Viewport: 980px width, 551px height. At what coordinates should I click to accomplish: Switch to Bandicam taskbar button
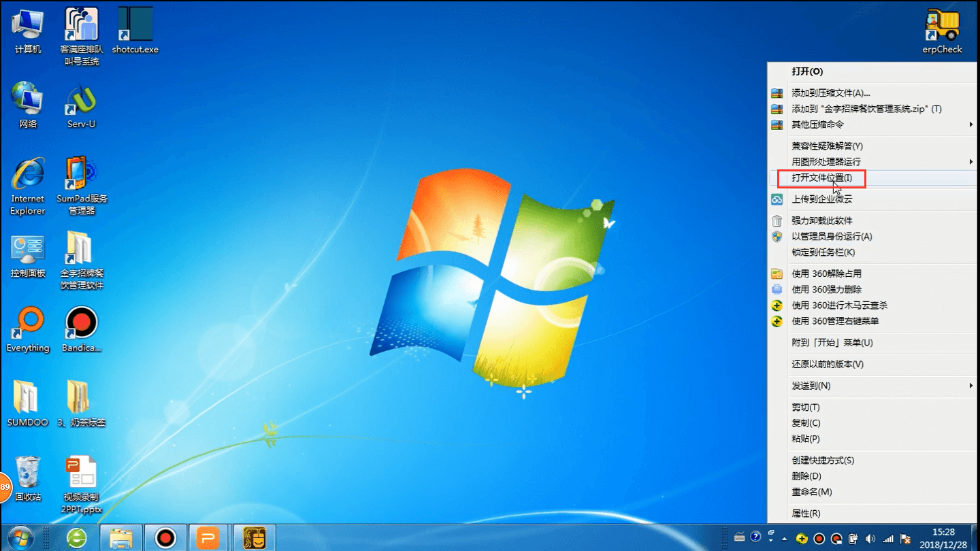tap(165, 538)
